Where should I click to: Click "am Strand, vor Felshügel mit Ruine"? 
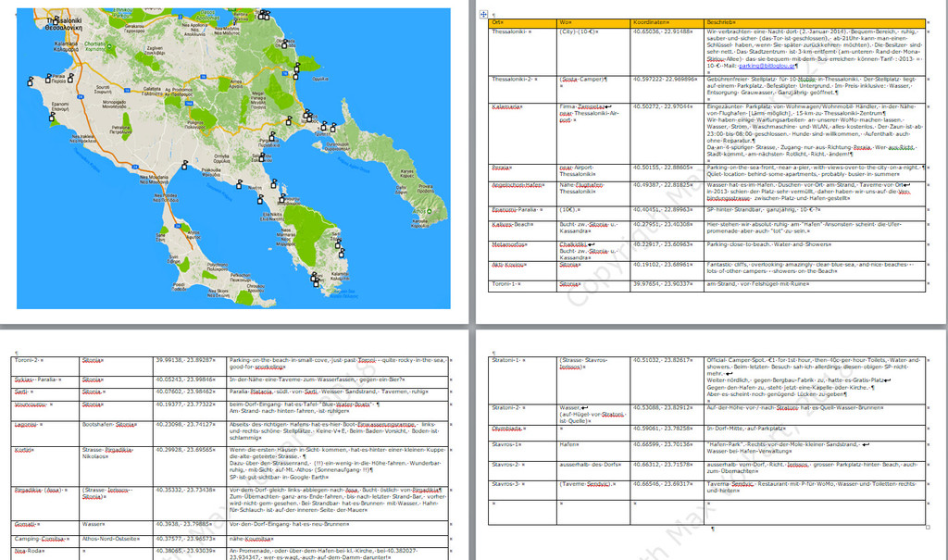click(x=757, y=283)
